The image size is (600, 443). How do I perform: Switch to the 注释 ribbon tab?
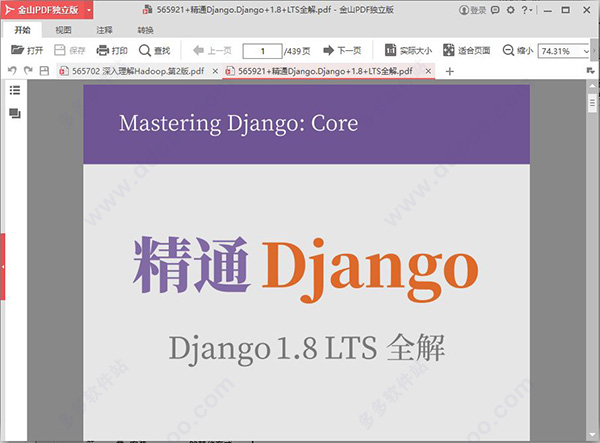click(x=104, y=30)
